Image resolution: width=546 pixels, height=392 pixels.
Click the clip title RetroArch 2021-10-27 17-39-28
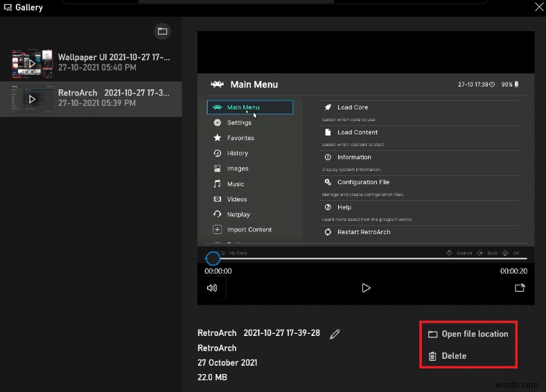point(258,333)
